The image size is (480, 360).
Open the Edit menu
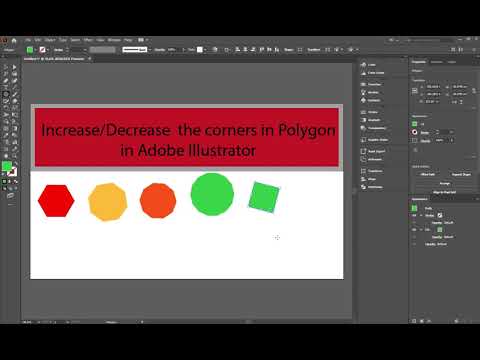point(38,40)
